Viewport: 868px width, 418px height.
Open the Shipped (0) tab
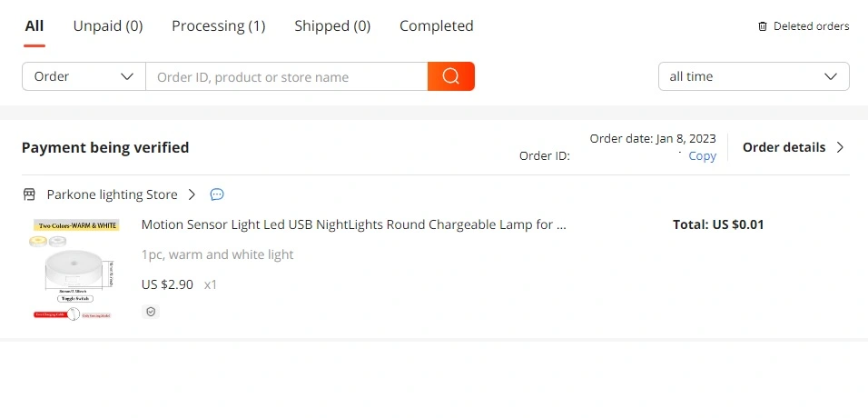[x=332, y=26]
